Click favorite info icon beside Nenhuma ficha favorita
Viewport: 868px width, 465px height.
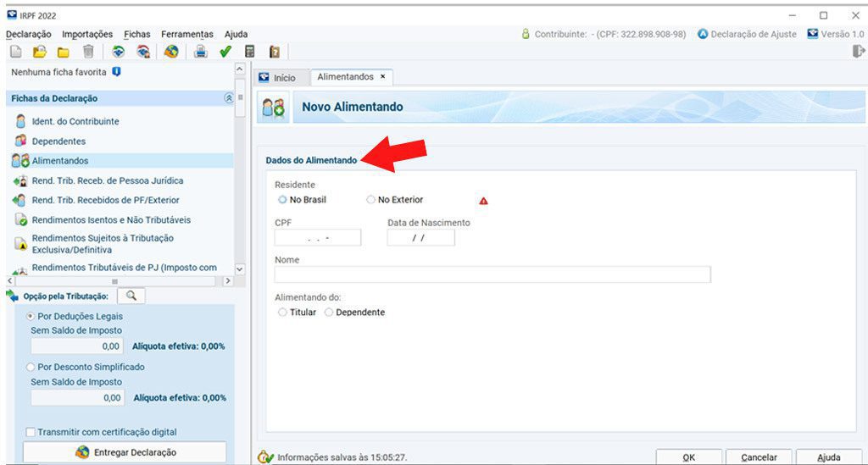coord(116,72)
